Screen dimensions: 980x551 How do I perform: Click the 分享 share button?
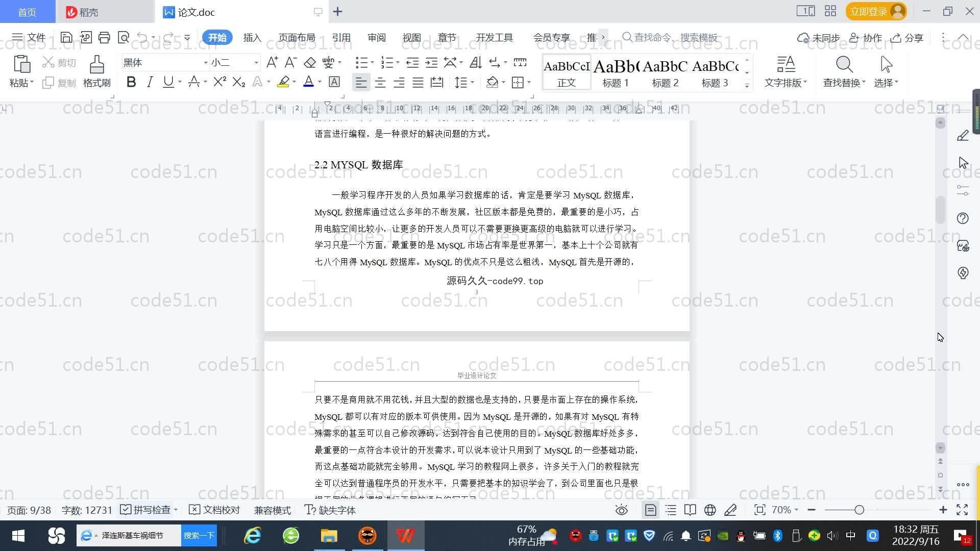908,38
